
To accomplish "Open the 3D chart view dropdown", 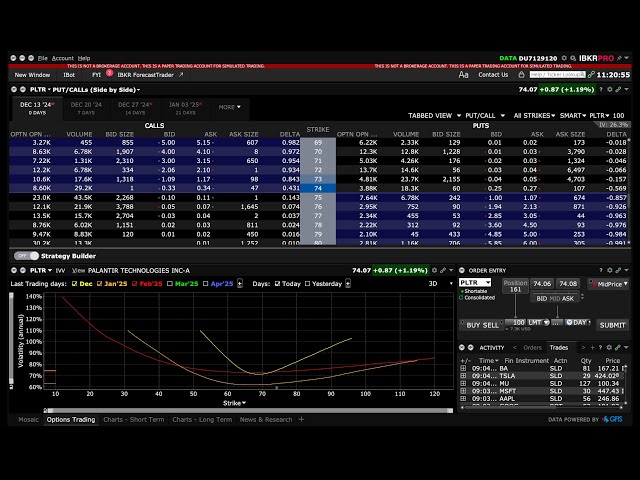I will point(441,284).
